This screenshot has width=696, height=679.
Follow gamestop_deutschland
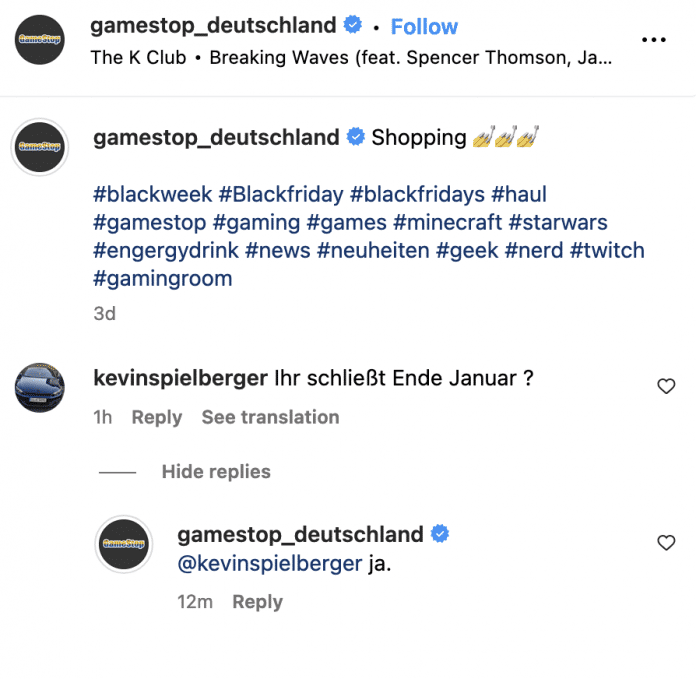tap(424, 27)
